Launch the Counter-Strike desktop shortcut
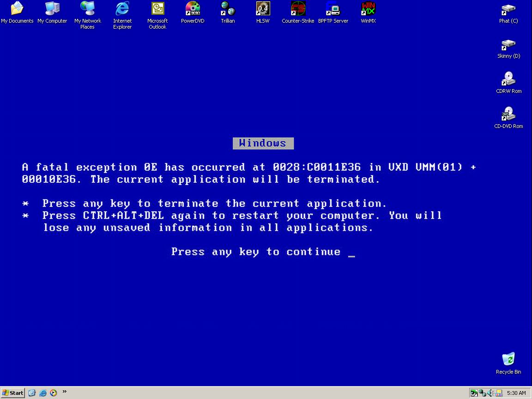The image size is (532, 399). click(298, 12)
